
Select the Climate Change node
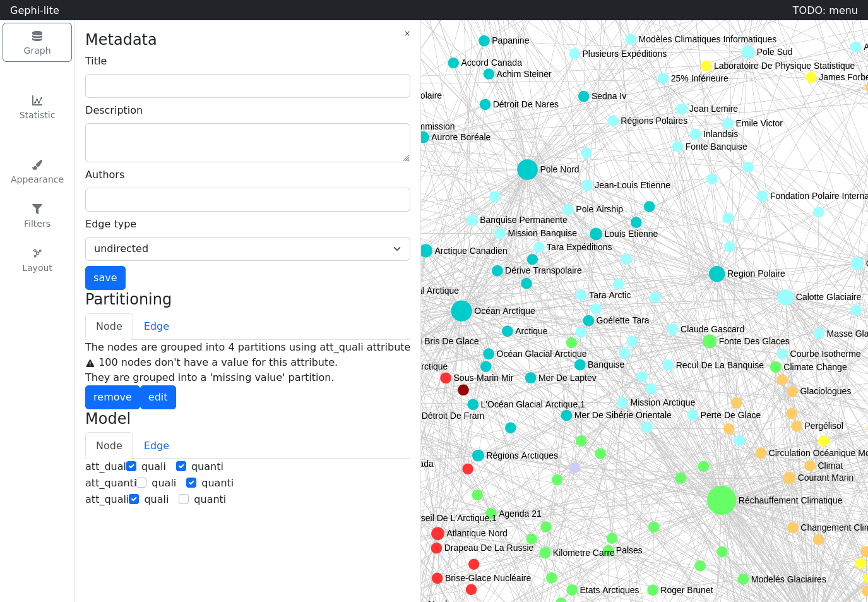[x=776, y=367]
